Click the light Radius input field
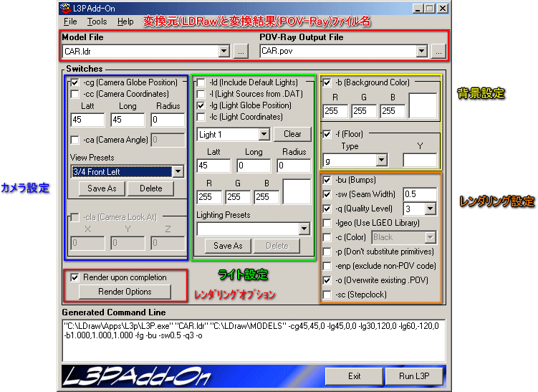The width and height of the screenshot is (538, 392). [x=294, y=166]
